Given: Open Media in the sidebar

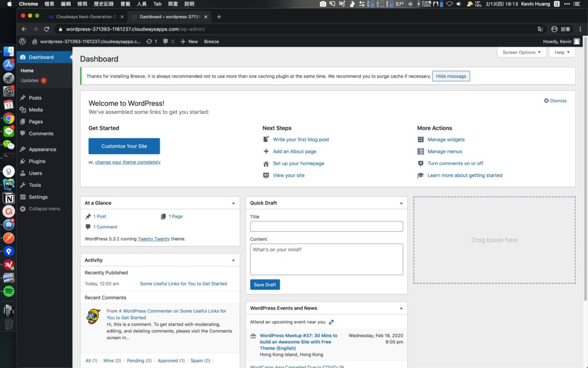Looking at the screenshot, I should [x=36, y=110].
